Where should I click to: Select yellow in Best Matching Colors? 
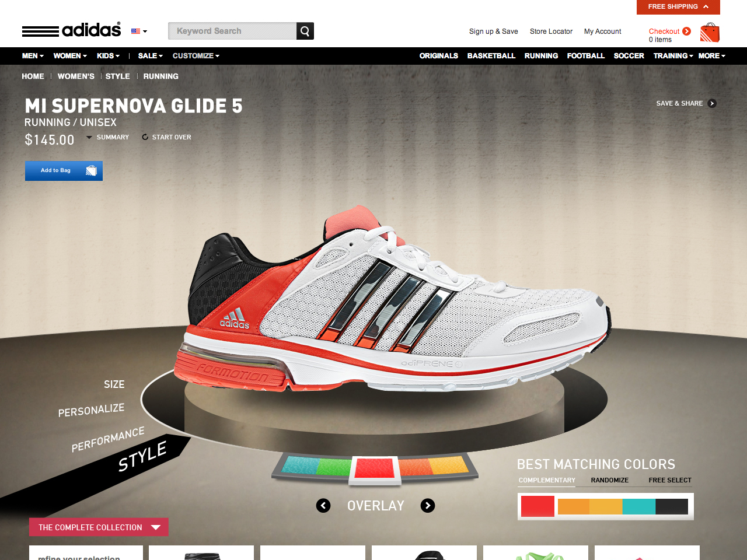point(606,506)
